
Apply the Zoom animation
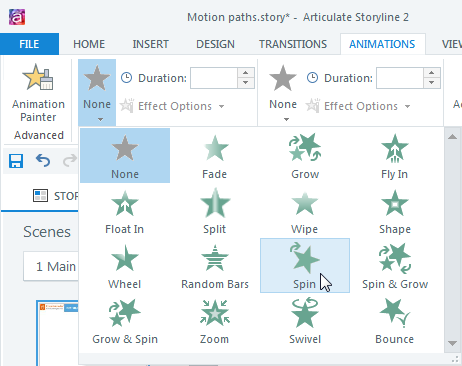[x=215, y=321]
